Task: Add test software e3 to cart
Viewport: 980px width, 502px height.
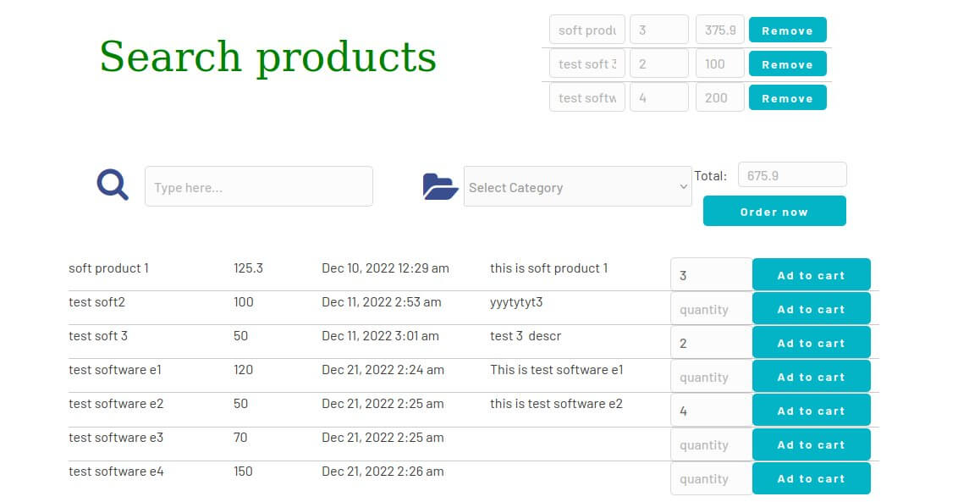Action: pos(811,444)
